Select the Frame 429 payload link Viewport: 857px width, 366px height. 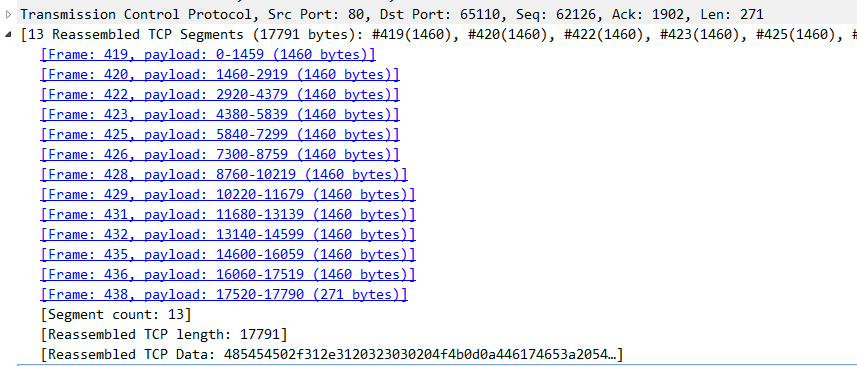(228, 194)
